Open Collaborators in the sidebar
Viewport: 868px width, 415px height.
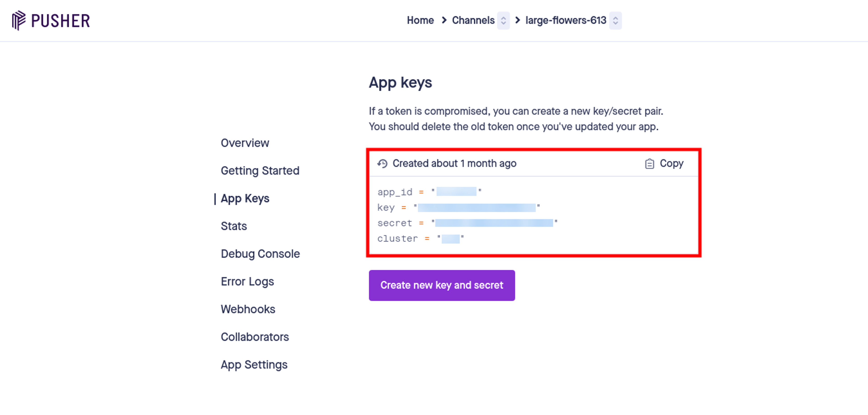pyautogui.click(x=255, y=337)
